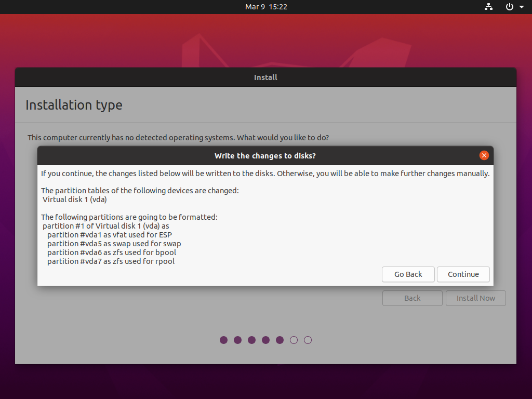The image size is (532, 399).
Task: Select the partition #vda5 swap line
Action: pos(113,243)
